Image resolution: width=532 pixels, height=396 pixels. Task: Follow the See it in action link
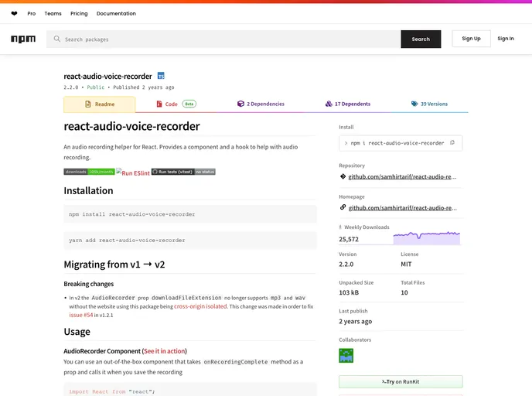tap(165, 351)
